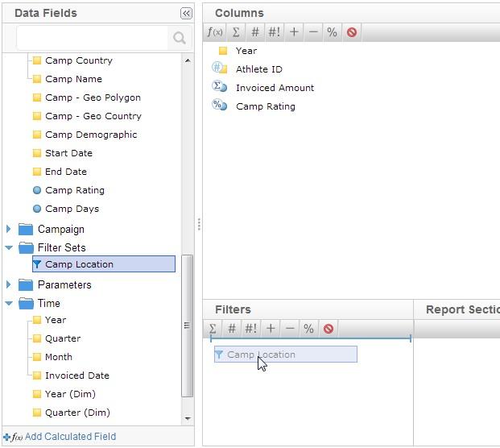Click Athlete ID count icon in Columns
Image resolution: width=500 pixels, height=448 pixels.
[x=219, y=68]
